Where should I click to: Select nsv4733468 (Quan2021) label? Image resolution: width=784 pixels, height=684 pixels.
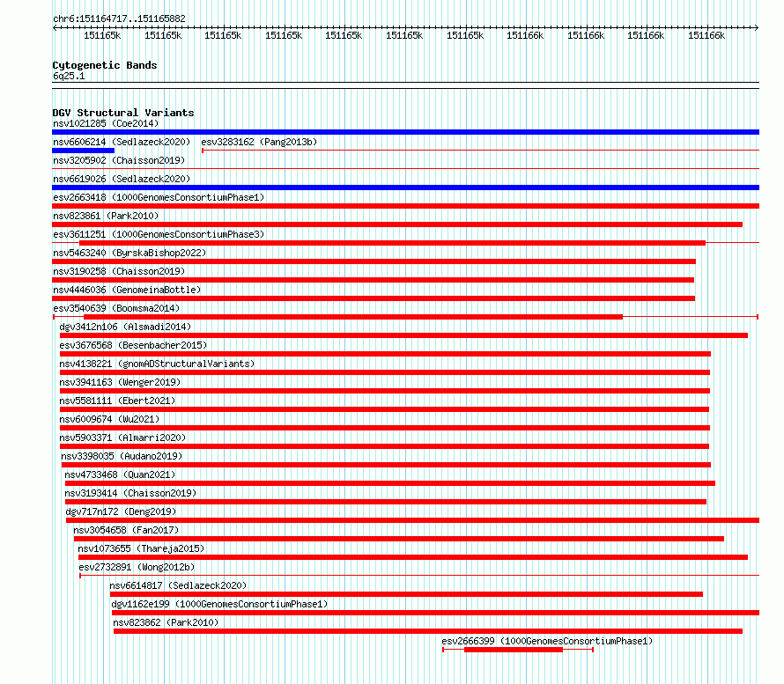coord(120,474)
